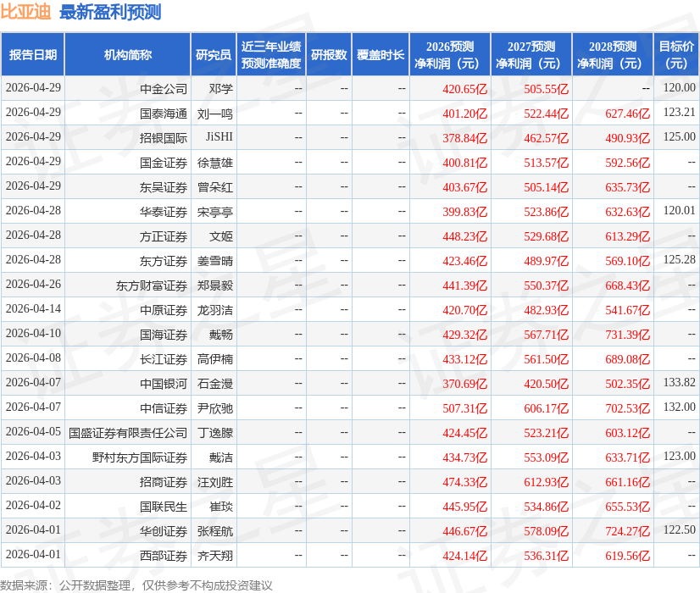
Task: Click the 635.73亿 forecast value
Action: click(627, 187)
